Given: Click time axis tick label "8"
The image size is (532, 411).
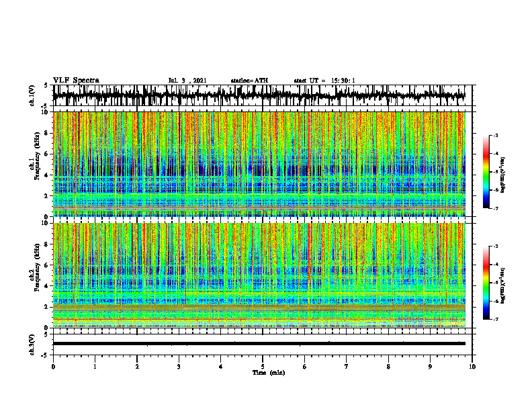Looking at the screenshot, I should pos(388,367).
